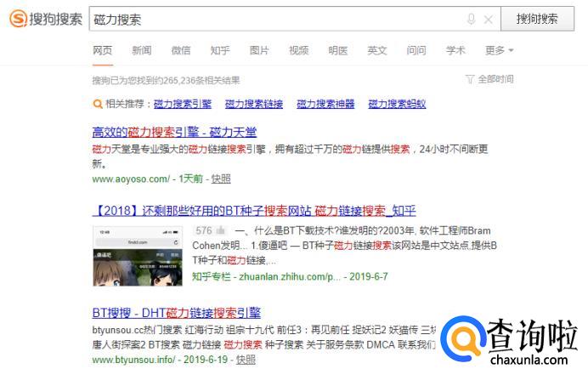Switch to the 学术 tab
The height and width of the screenshot is (386, 588).
point(455,50)
